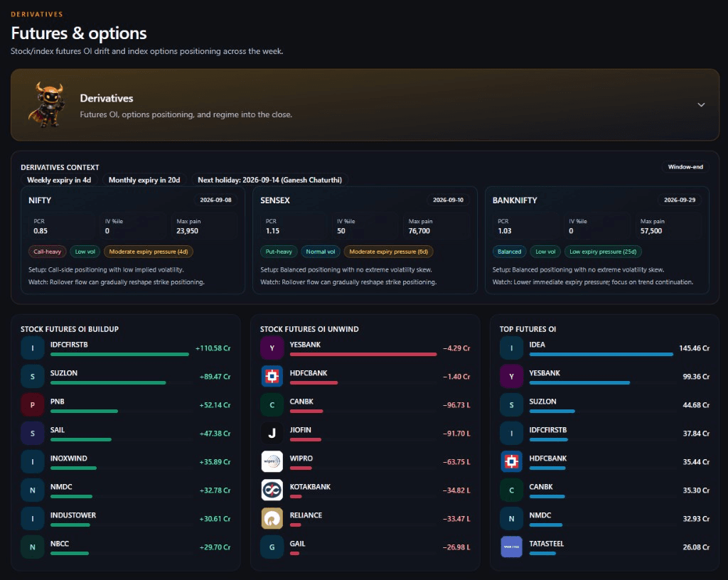Screen dimensions: 728x580
Task: Click the +89.47 Cr value for SUZLON
Action: [215, 376]
